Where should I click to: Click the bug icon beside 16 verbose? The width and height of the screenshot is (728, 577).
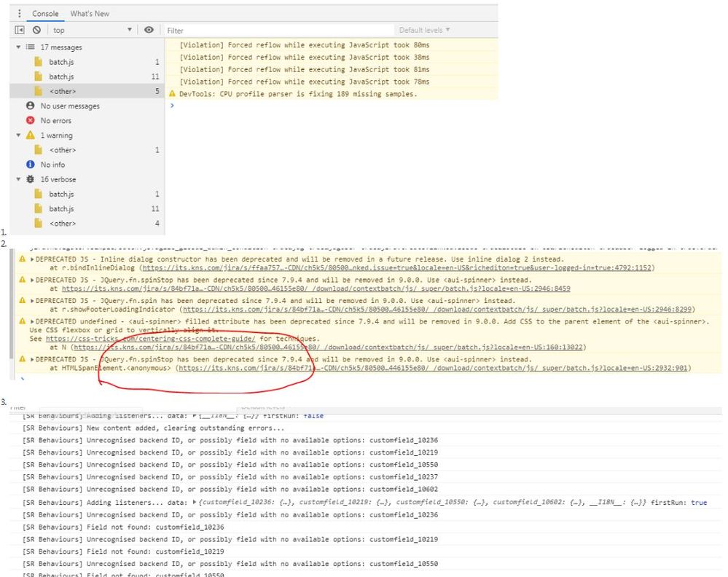click(x=31, y=179)
